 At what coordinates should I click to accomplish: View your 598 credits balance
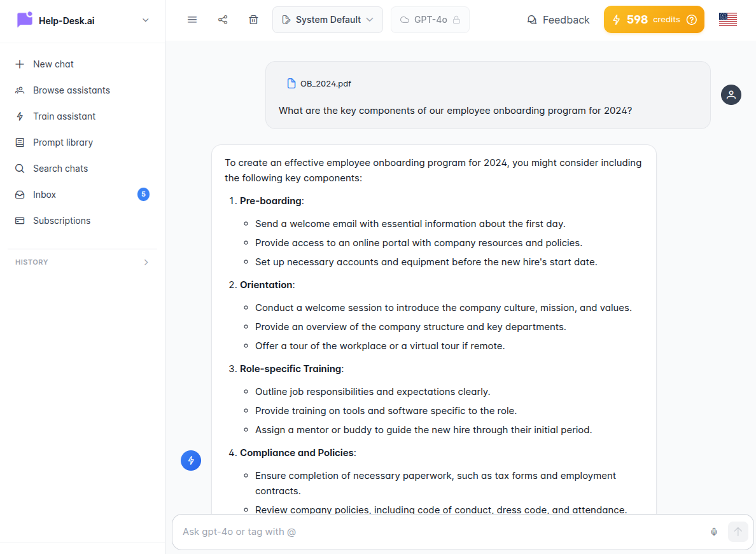coord(643,20)
